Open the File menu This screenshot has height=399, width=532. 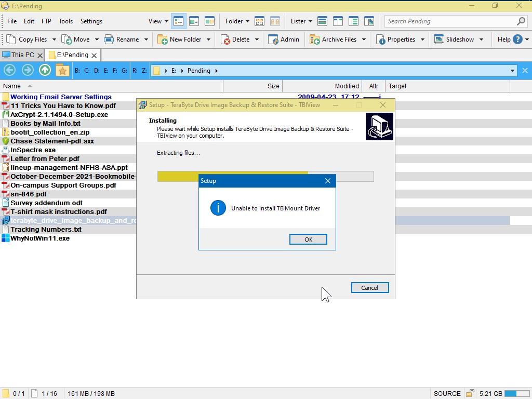coord(12,21)
